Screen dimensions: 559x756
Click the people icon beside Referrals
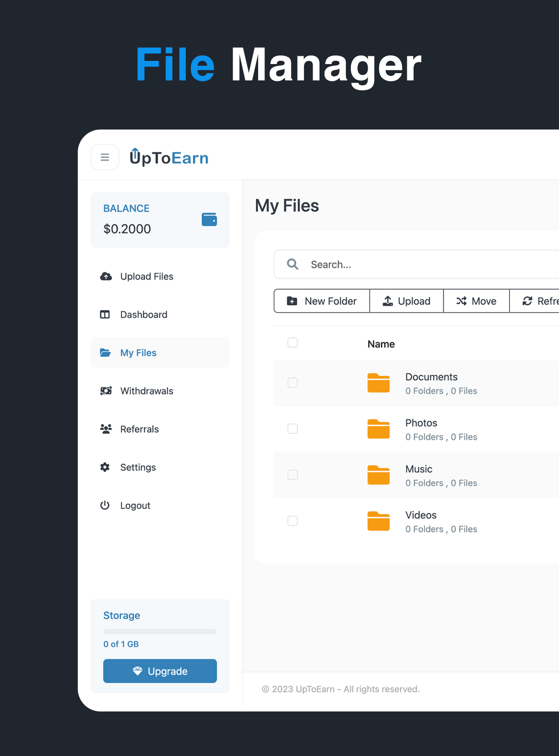click(106, 429)
